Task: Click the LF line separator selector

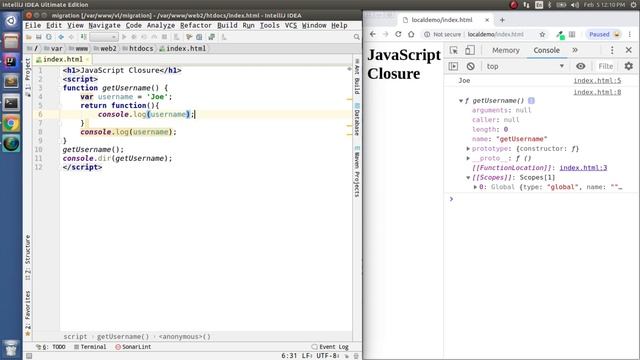Action: tap(307, 356)
